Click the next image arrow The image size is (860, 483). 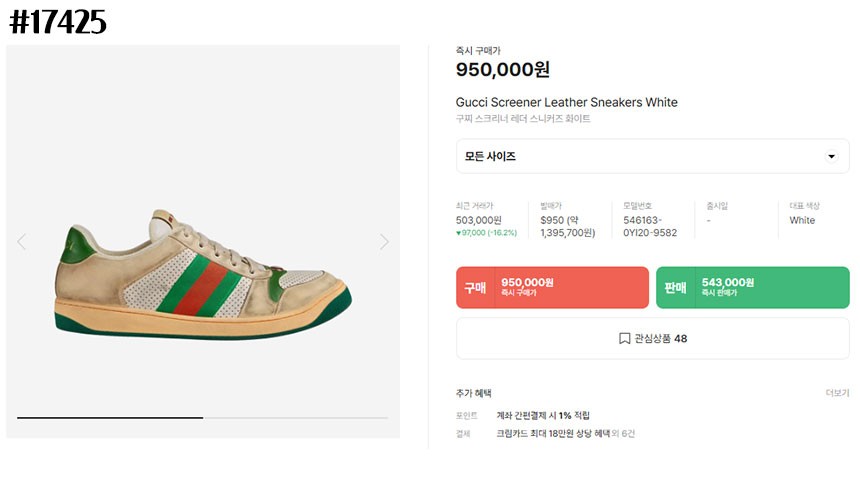pyautogui.click(x=384, y=241)
